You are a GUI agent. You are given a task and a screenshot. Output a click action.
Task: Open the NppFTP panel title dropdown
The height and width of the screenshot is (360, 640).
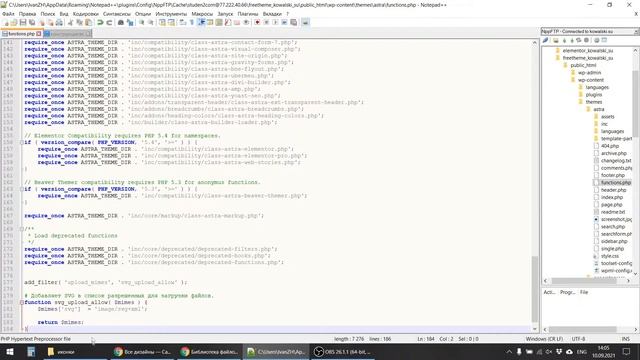coord(636,31)
